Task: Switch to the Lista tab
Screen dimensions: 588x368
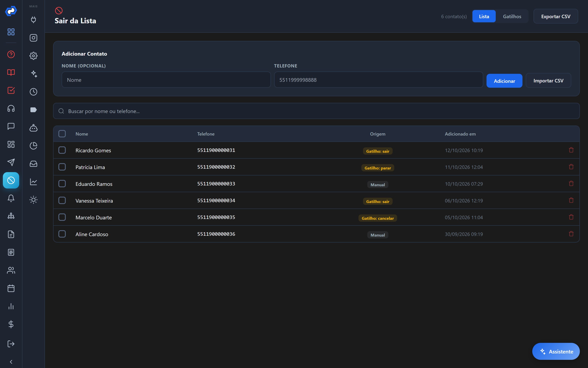Action: (484, 16)
